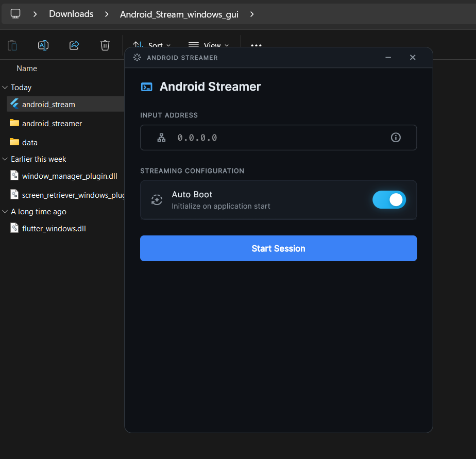Navigate to Downloads via the breadcrumb
The image size is (476, 459).
pyautogui.click(x=71, y=14)
